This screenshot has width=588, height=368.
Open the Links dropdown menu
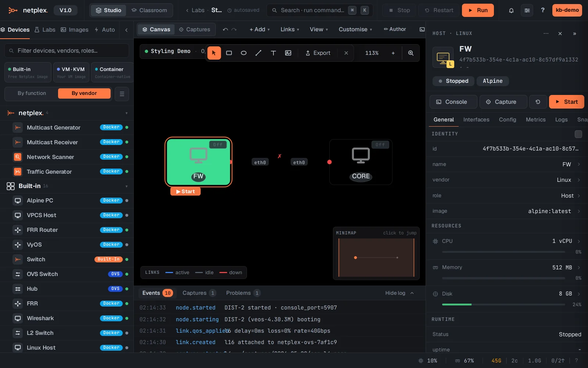coord(290,29)
